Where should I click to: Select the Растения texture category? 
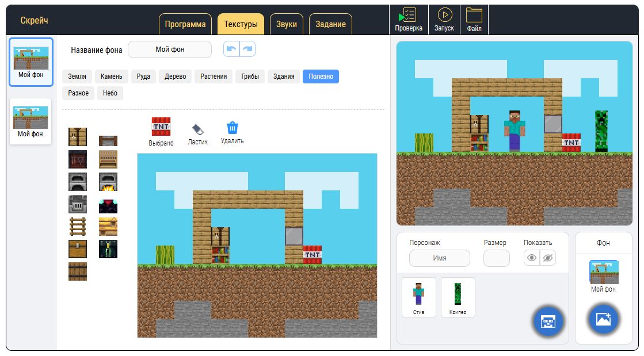coord(213,76)
